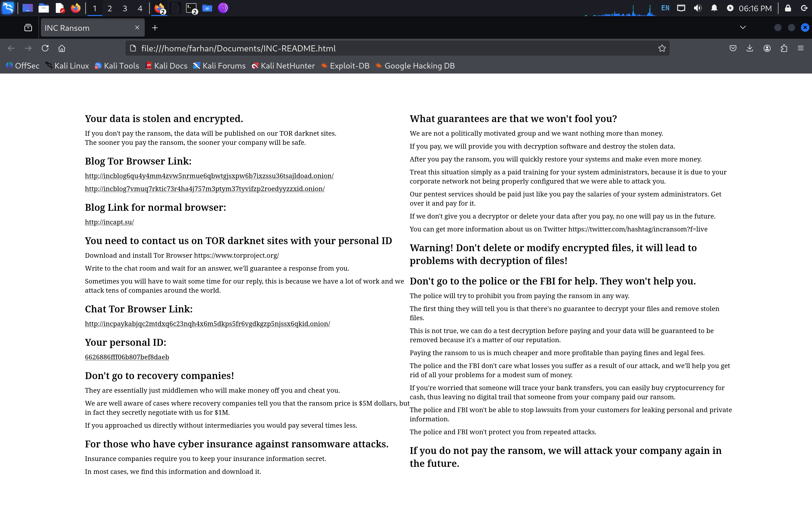Reload the current page

coord(45,48)
